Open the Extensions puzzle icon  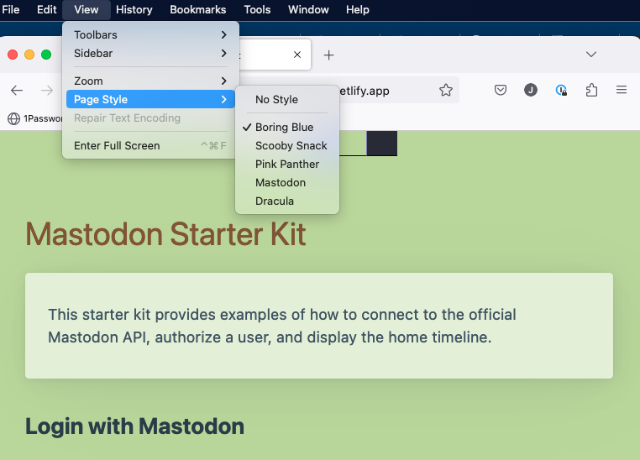(x=591, y=90)
